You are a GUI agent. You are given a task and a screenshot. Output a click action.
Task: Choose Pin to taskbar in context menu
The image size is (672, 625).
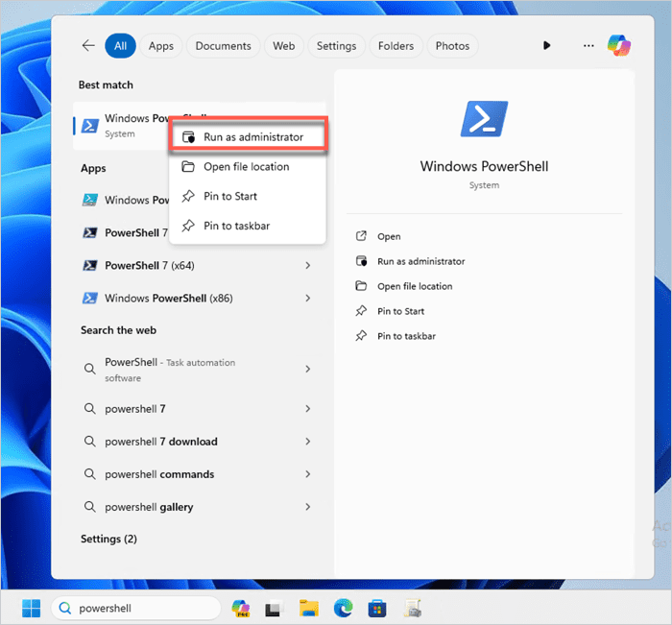248,226
